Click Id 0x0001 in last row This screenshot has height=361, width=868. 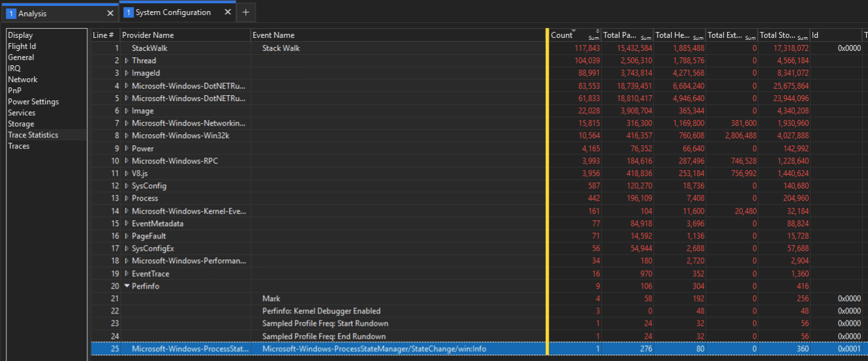coord(849,349)
